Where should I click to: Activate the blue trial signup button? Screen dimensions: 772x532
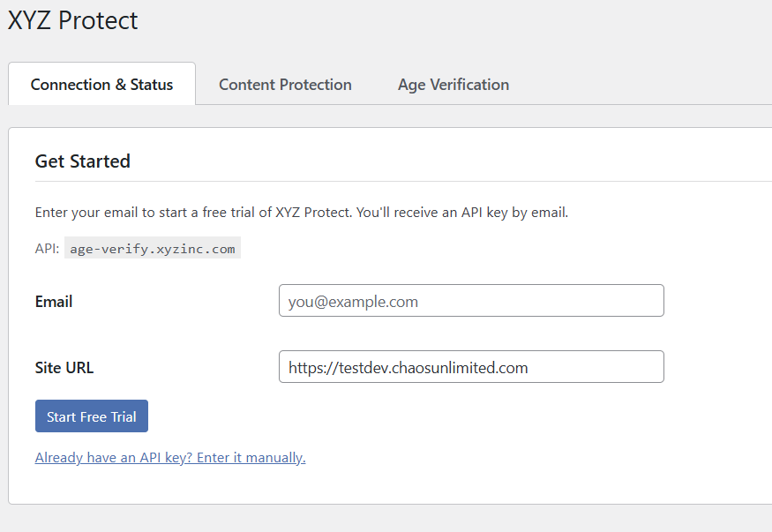(91, 416)
